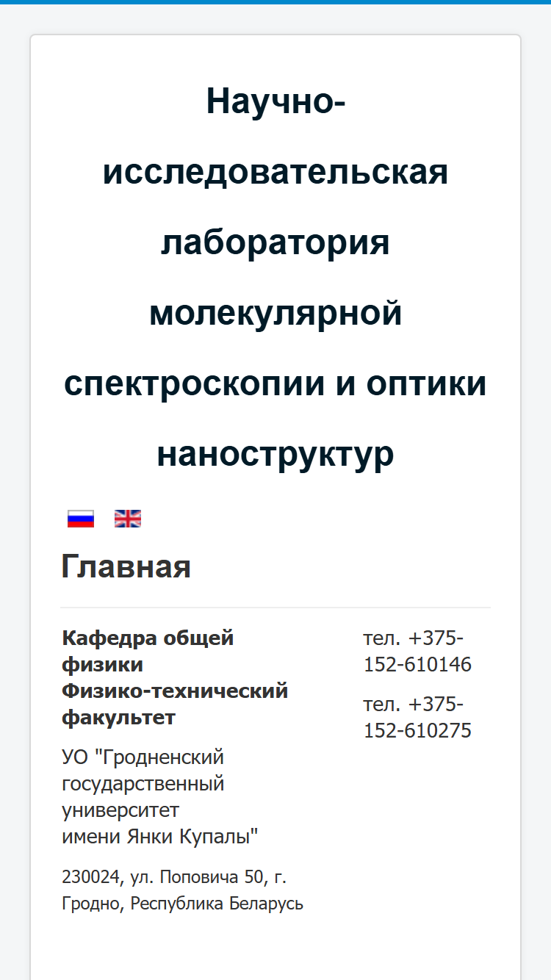Click the Главная page heading
The width and height of the screenshot is (551, 980).
click(126, 566)
